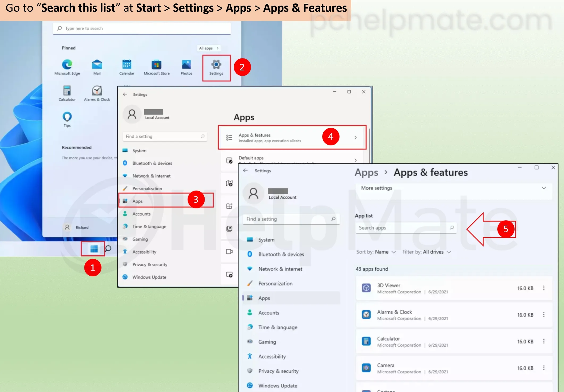This screenshot has width=564, height=392.
Task: Open the Calendar pinned app
Action: [x=127, y=67]
